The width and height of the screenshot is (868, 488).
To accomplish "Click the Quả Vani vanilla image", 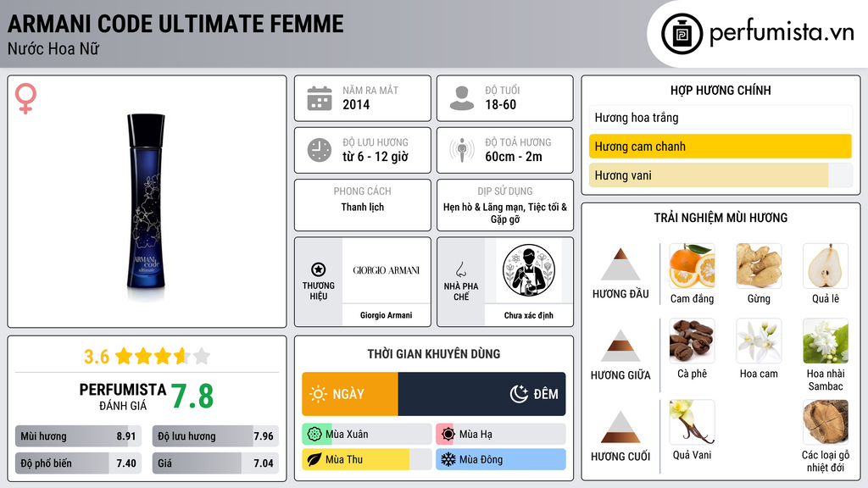I will 692,422.
